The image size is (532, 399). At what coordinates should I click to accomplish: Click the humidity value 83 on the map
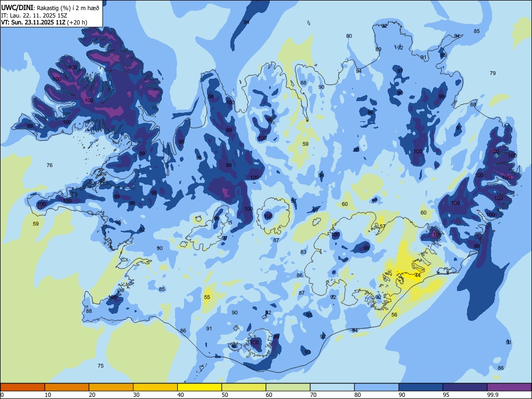pyautogui.click(x=303, y=252)
